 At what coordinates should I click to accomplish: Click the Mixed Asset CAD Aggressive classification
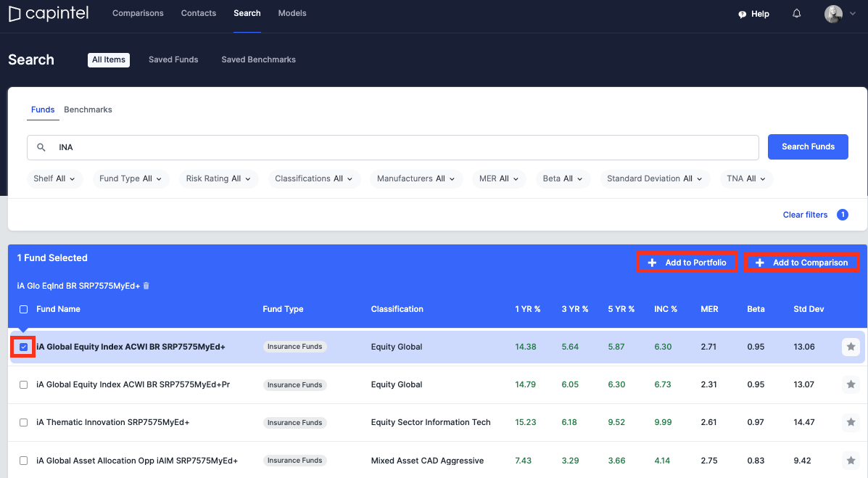click(x=427, y=461)
